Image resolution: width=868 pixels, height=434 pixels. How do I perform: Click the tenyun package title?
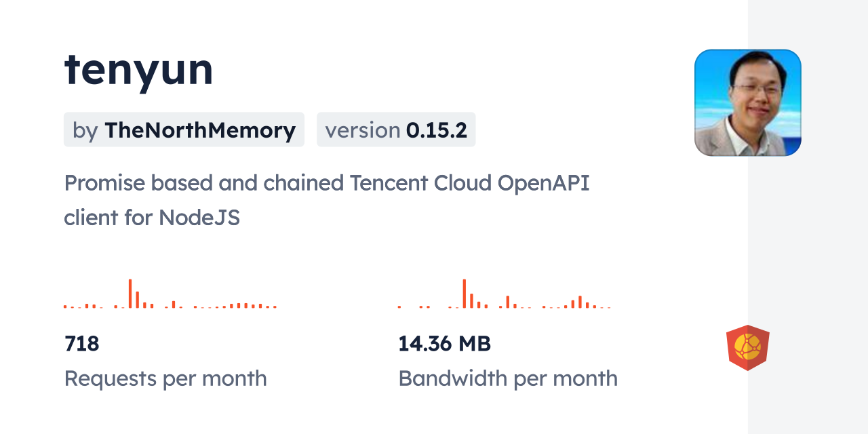(139, 70)
